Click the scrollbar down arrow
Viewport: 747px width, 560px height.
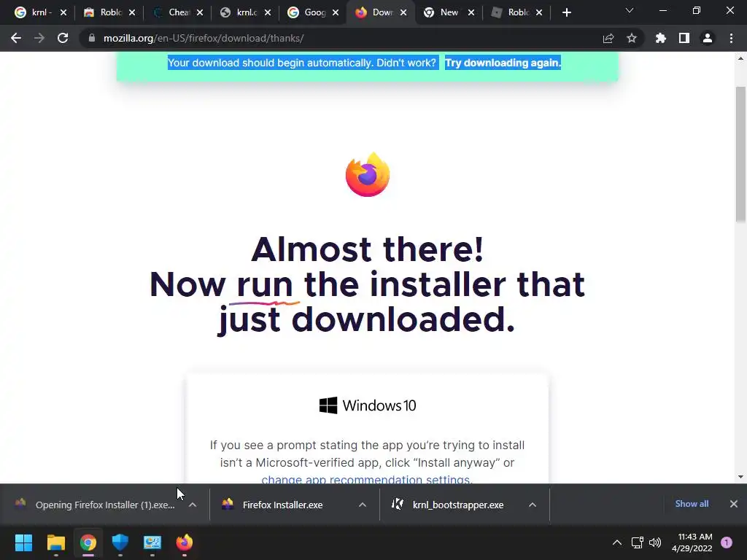click(740, 477)
